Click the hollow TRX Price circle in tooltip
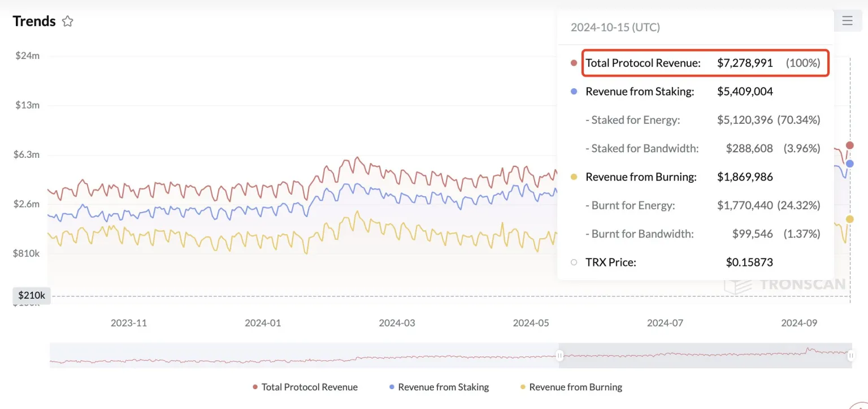Viewport: 868px width, 409px height. tap(574, 262)
